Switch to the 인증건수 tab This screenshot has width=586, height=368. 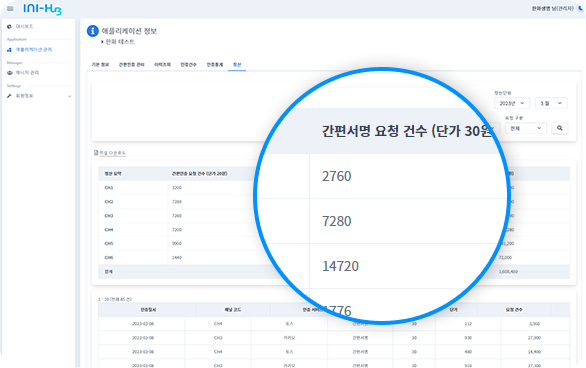coord(188,65)
